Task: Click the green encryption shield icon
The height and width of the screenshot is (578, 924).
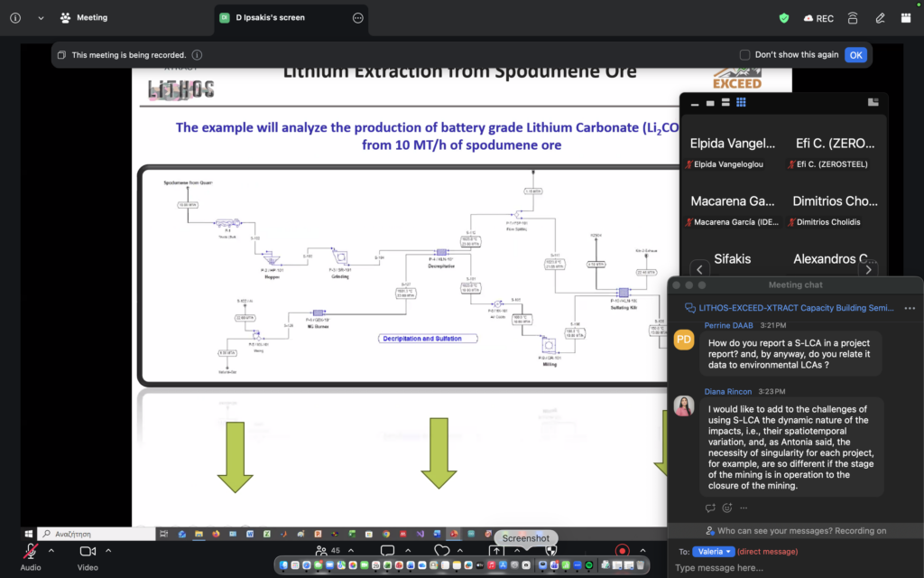Action: [x=784, y=18]
